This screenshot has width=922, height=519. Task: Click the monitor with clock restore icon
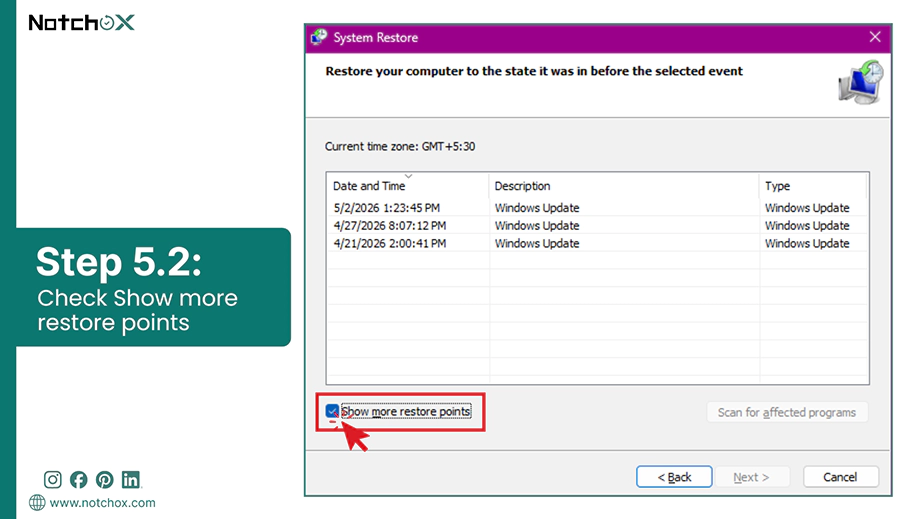click(x=861, y=83)
